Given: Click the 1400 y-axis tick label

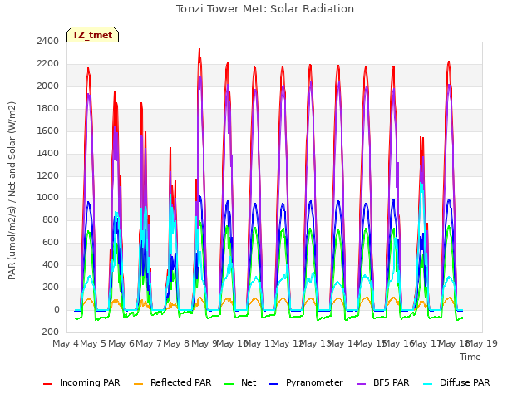Looking at the screenshot, I should pyautogui.click(x=48, y=153).
